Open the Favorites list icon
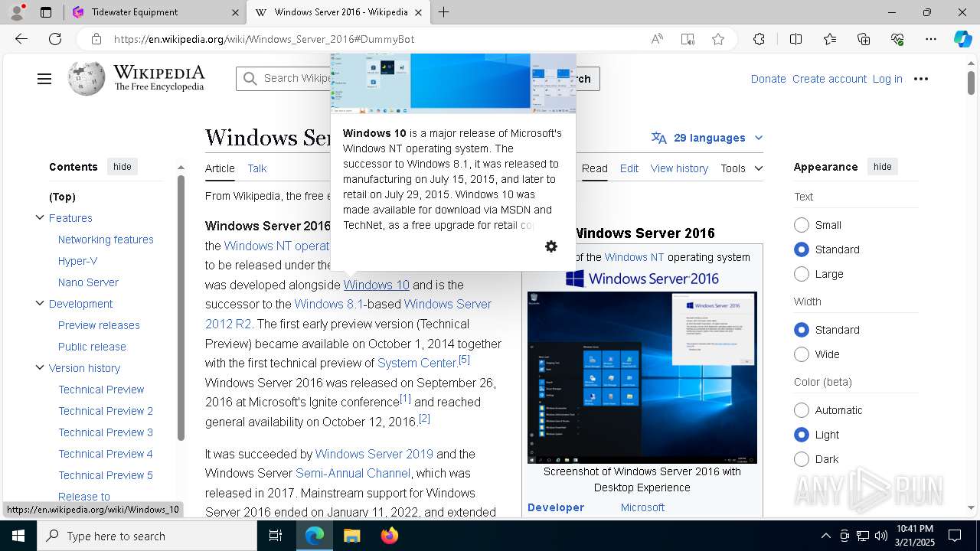 (x=830, y=39)
